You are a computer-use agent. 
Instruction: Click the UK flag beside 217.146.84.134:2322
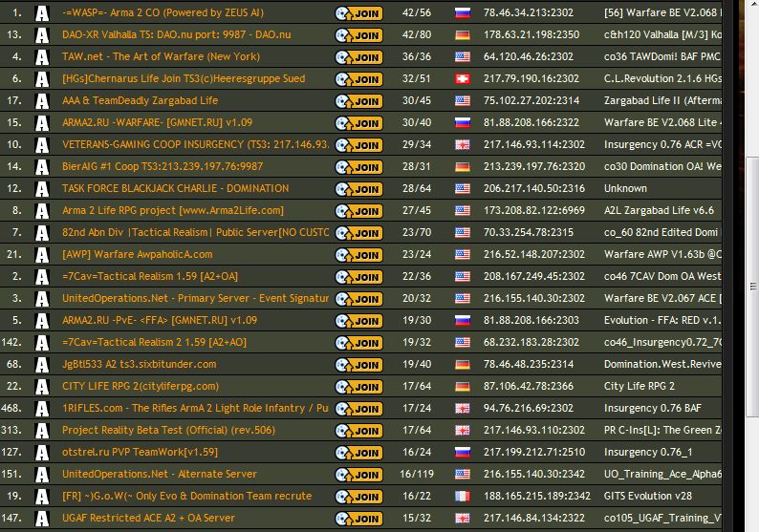[463, 518]
